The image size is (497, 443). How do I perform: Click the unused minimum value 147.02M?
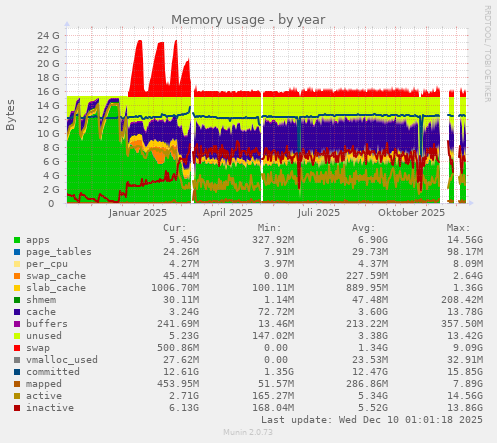tap(273, 336)
